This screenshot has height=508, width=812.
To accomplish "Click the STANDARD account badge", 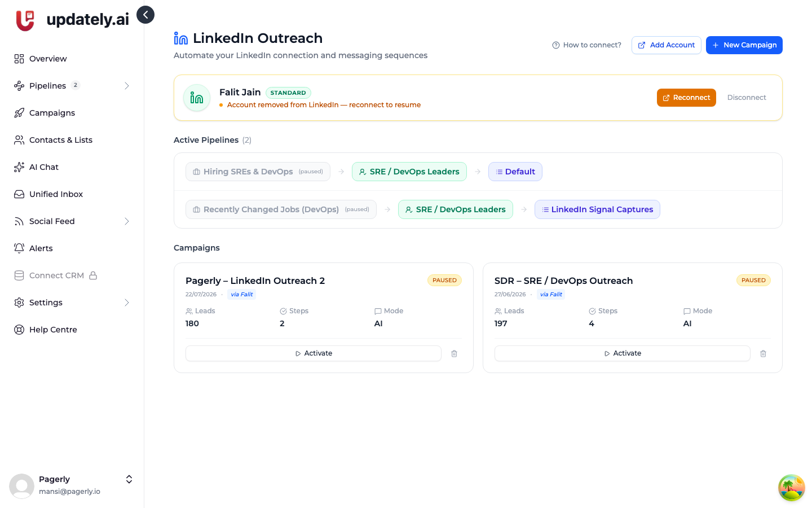I will (x=288, y=93).
